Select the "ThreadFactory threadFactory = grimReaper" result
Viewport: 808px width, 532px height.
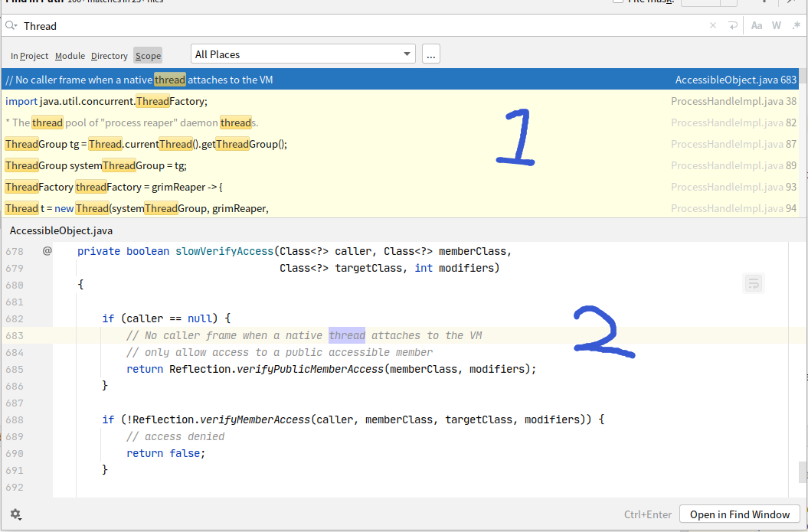tap(401, 187)
